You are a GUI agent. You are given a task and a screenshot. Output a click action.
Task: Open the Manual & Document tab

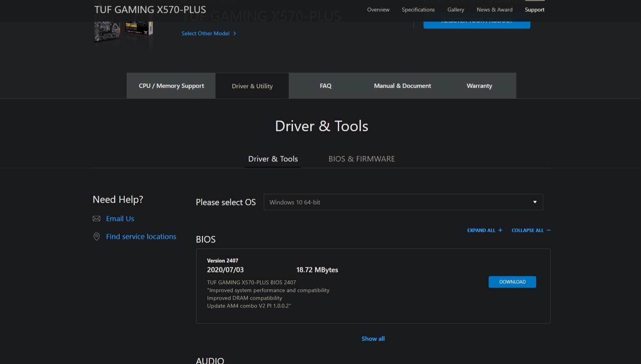[x=402, y=86]
